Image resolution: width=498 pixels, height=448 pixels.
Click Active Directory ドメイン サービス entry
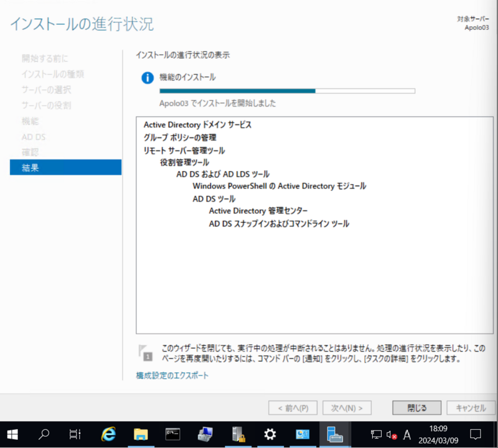point(197,125)
